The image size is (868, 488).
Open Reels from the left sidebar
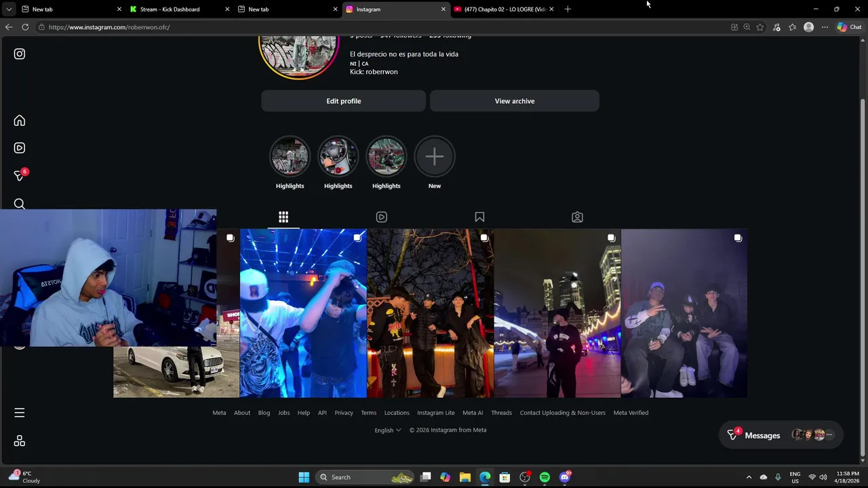(x=20, y=148)
